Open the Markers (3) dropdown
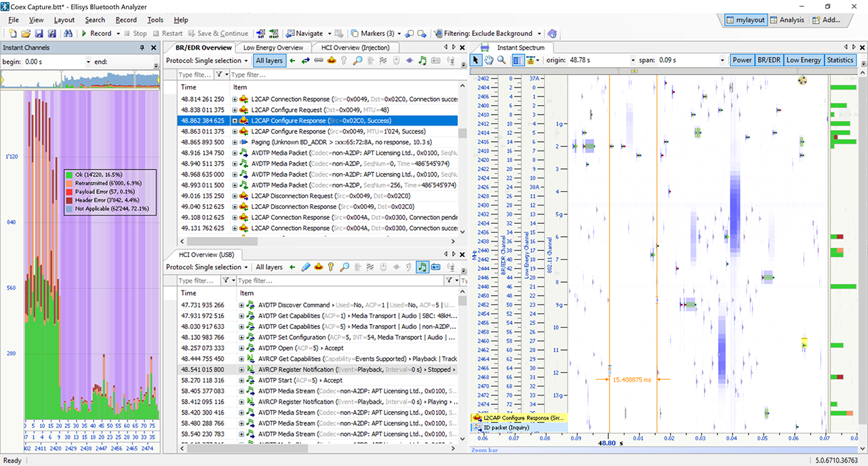868x466 pixels. coord(399,33)
